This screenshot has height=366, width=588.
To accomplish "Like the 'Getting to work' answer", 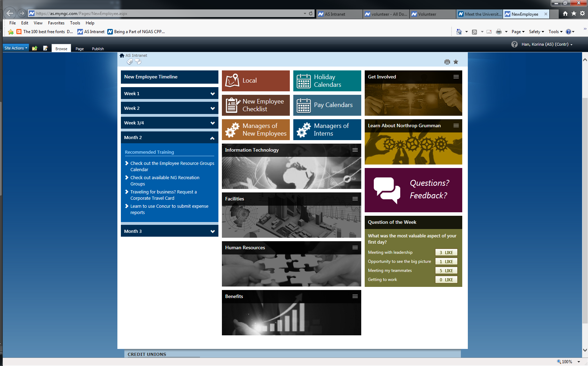I will (x=446, y=280).
